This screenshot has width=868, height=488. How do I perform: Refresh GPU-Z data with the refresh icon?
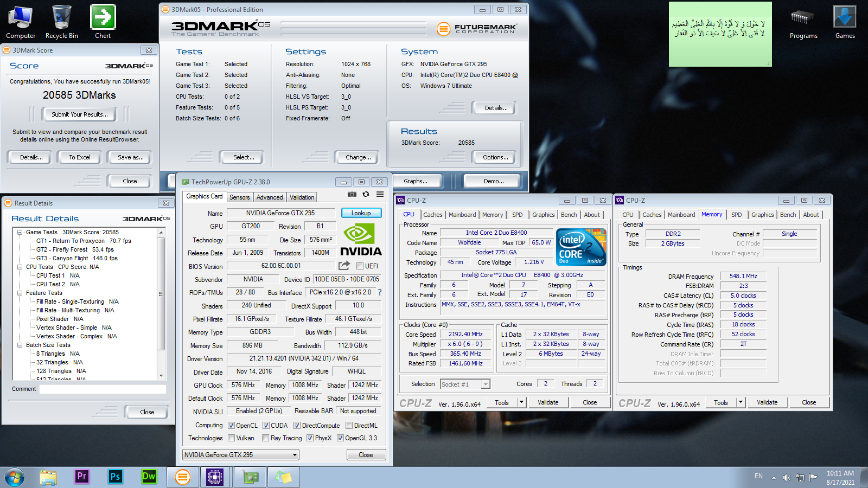[366, 194]
